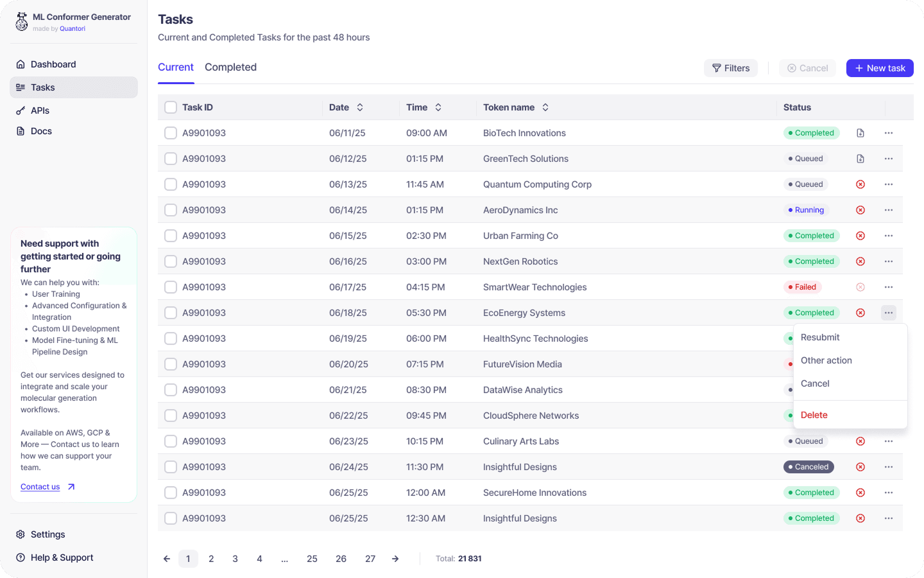Click the red cancel icon for Quantum Computing Corp
Screen dimensions: 924x578
(x=860, y=184)
